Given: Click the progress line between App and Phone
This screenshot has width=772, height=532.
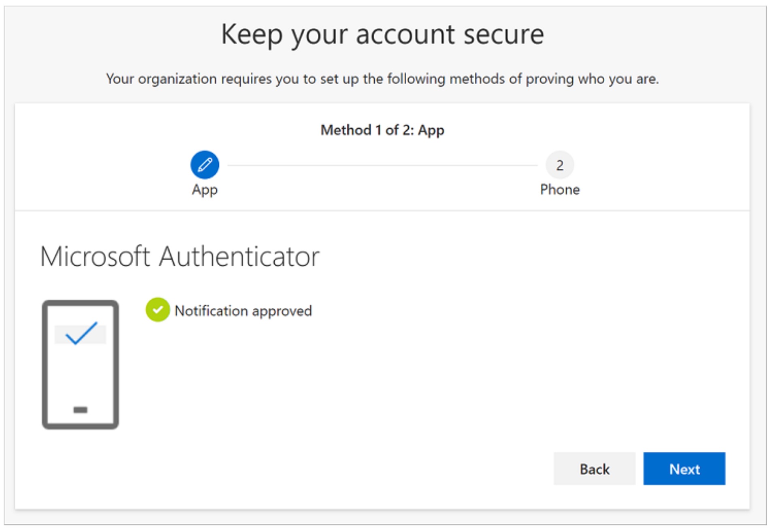Looking at the screenshot, I should 382,165.
